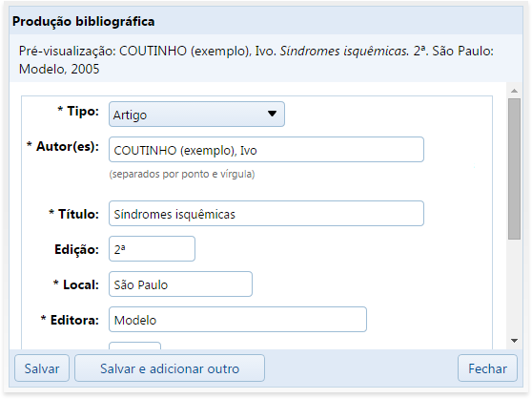Click the Editora label
532x399 pixels.
tap(70, 320)
